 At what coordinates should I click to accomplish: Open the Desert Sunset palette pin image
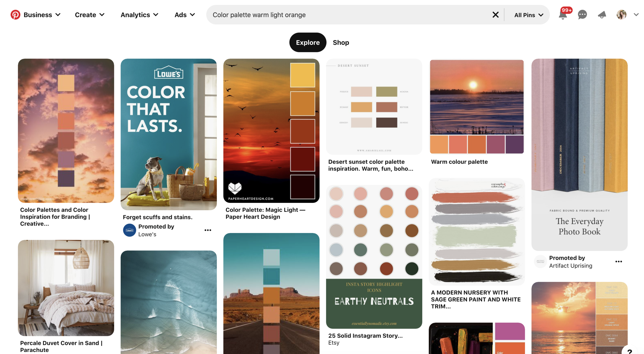pyautogui.click(x=374, y=107)
